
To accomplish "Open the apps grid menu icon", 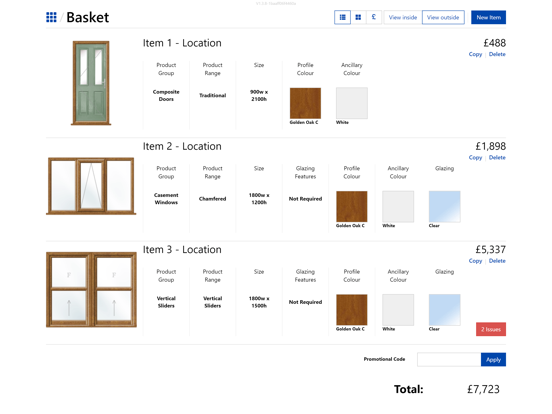I will click(51, 17).
